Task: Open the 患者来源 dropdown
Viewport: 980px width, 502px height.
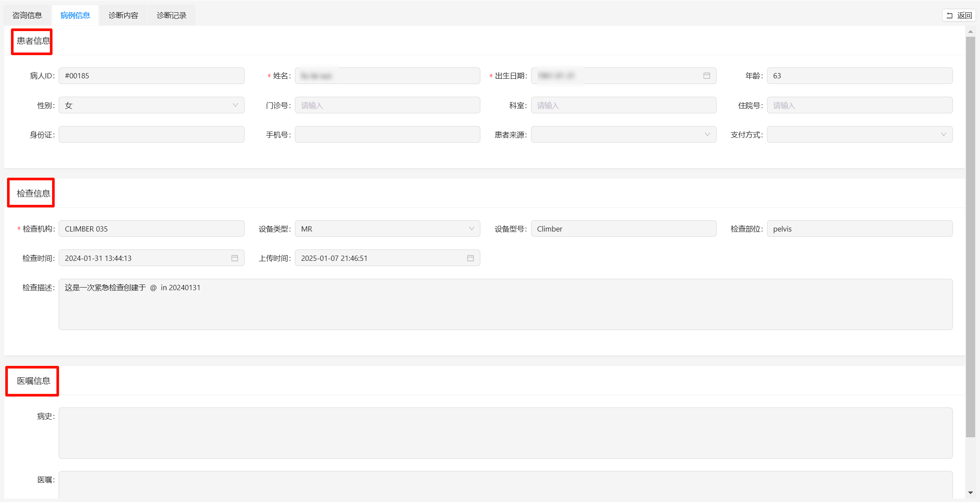Action: pos(623,135)
